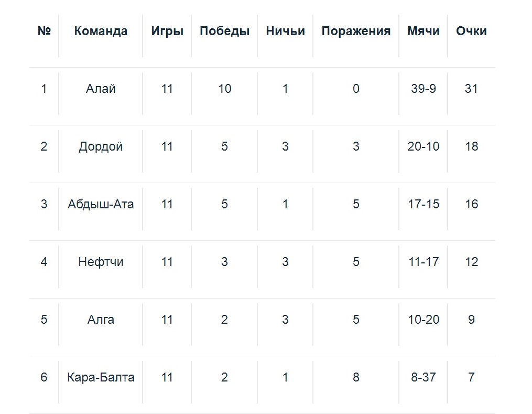
Task: Click the Очки column header
Action: [471, 31]
